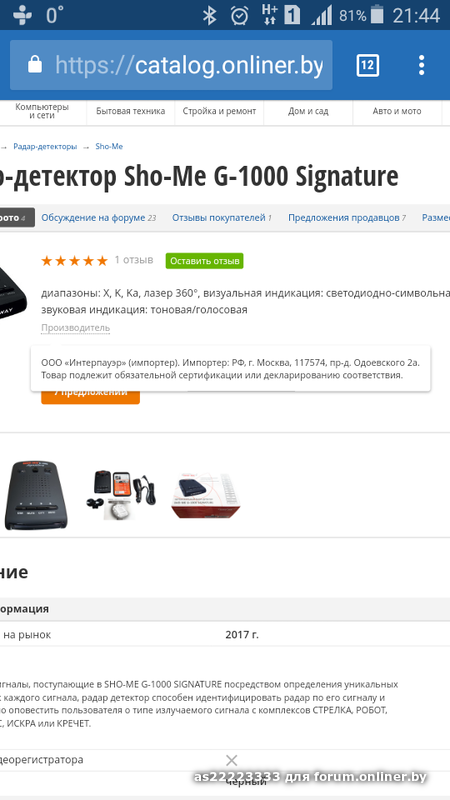The height and width of the screenshot is (800, 450).
Task: Switch to Отзывы покупателей tab
Action: pos(221,218)
